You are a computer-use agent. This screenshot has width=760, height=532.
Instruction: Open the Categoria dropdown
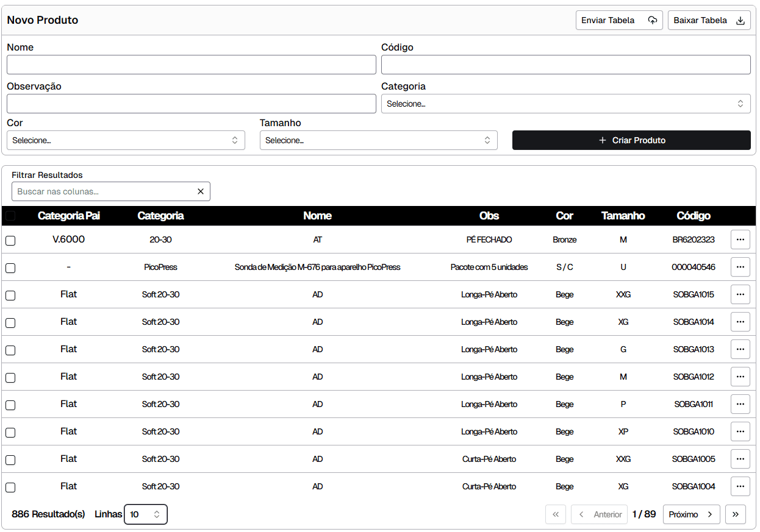tap(565, 104)
